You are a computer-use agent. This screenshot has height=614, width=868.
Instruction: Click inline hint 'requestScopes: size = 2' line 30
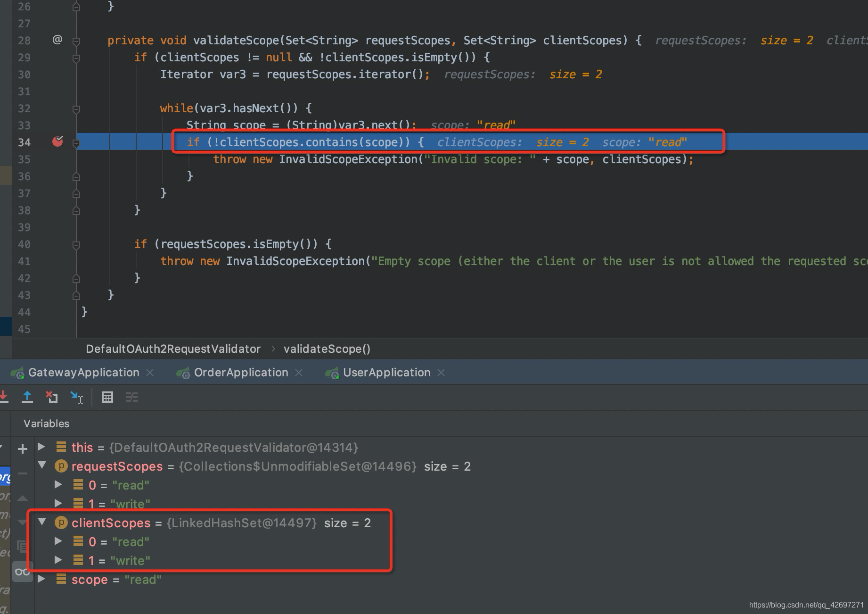(523, 75)
